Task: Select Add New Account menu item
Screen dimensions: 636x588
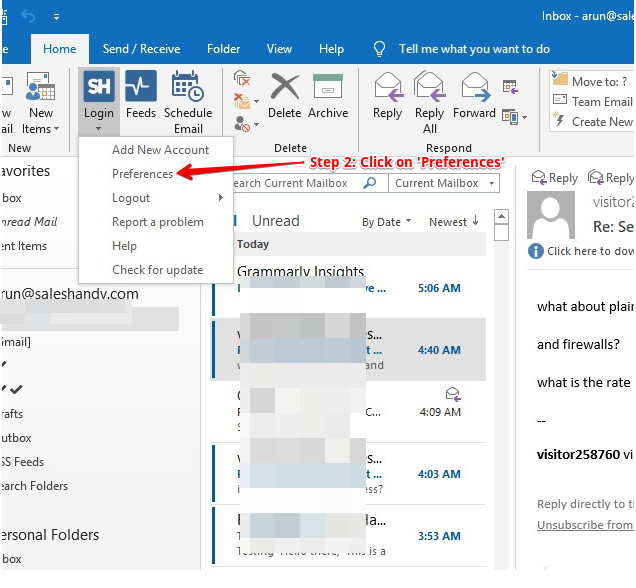Action: [x=156, y=150]
